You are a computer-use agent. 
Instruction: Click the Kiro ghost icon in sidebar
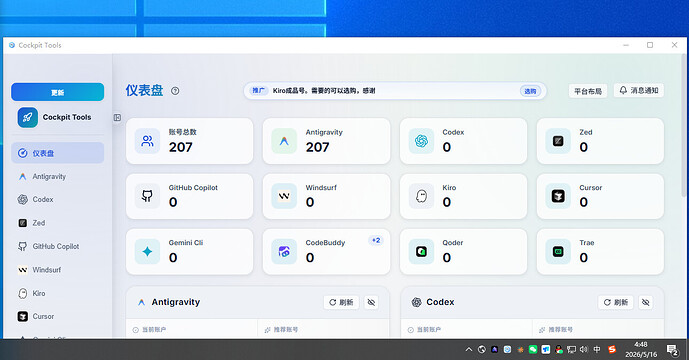tap(23, 293)
